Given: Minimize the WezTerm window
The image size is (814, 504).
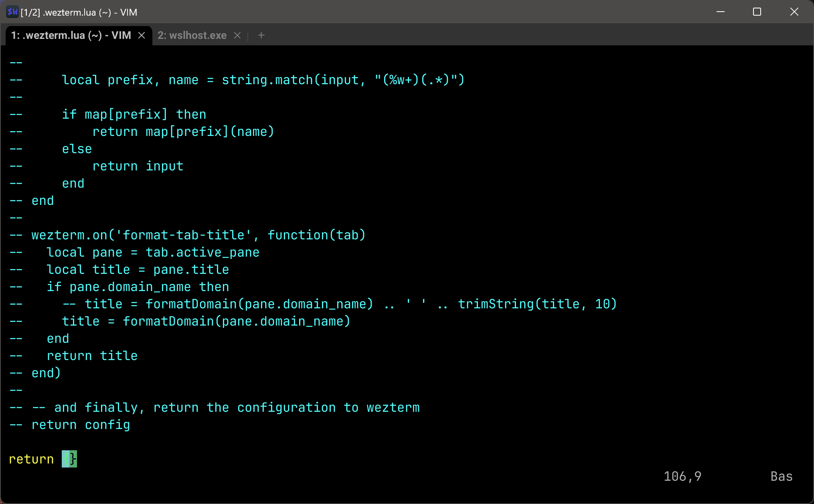Looking at the screenshot, I should (x=721, y=12).
